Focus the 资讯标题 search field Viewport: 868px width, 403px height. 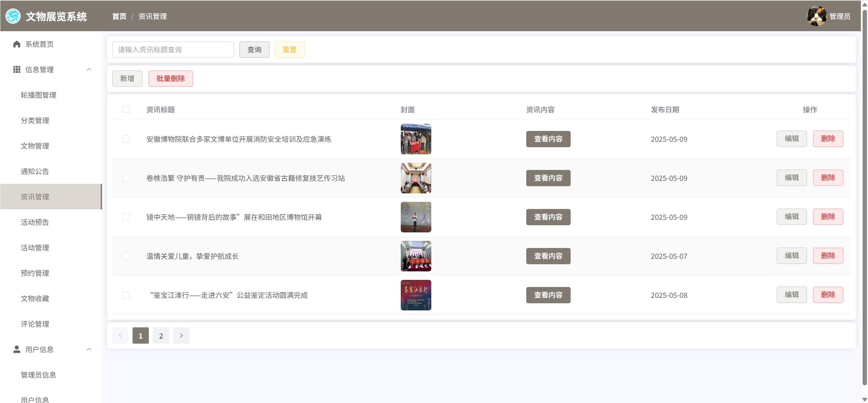pos(173,50)
